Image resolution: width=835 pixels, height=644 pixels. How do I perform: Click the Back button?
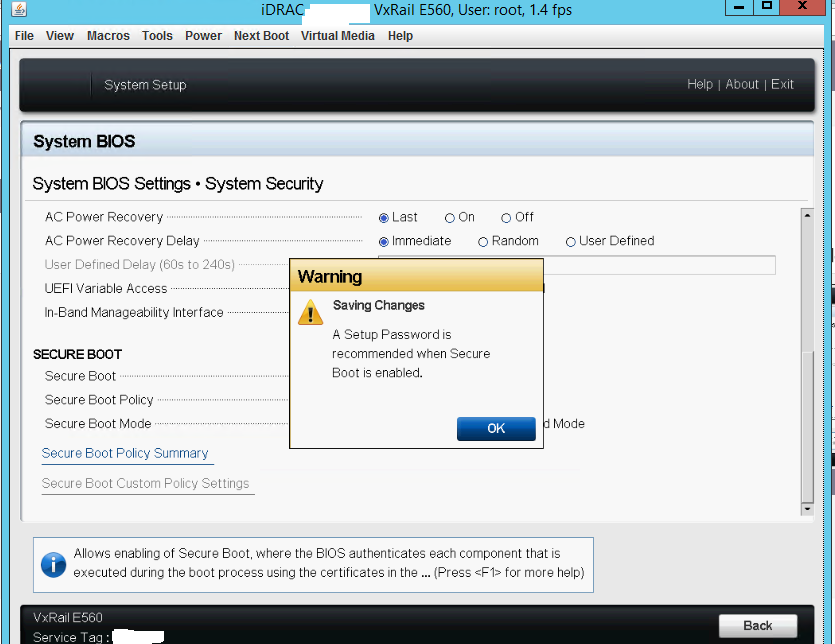pyautogui.click(x=759, y=625)
